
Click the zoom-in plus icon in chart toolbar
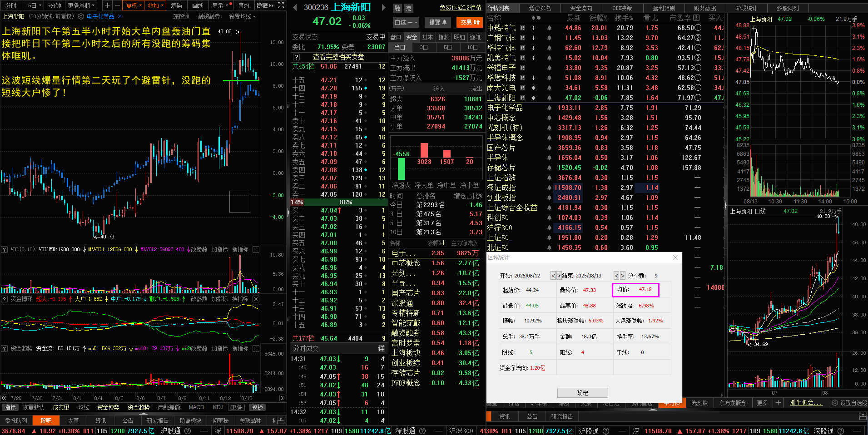pos(107,5)
